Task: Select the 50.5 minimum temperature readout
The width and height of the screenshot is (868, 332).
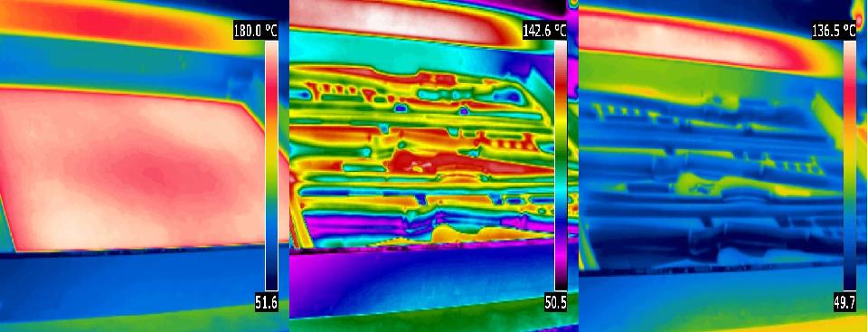Action: click(x=555, y=303)
